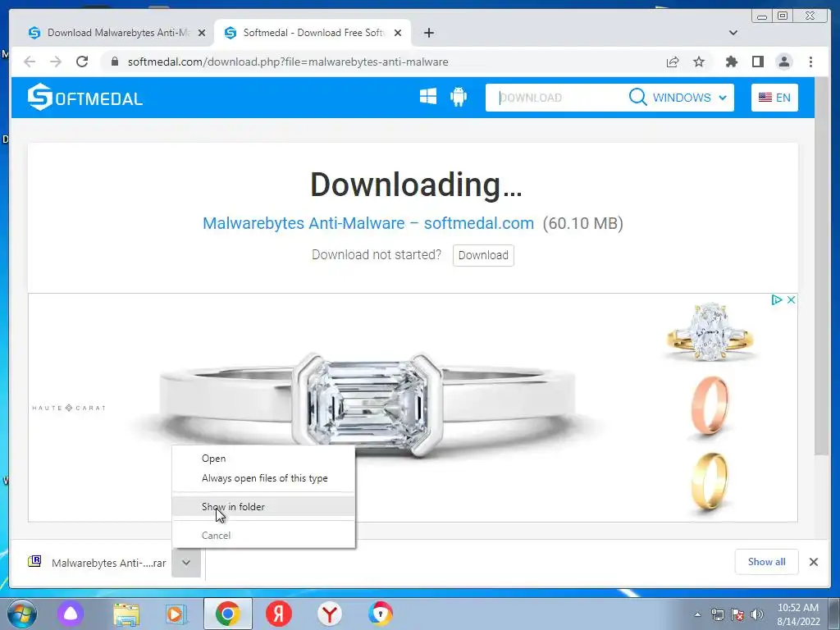
Task: Open the purple Alice assistant icon
Action: click(x=71, y=614)
